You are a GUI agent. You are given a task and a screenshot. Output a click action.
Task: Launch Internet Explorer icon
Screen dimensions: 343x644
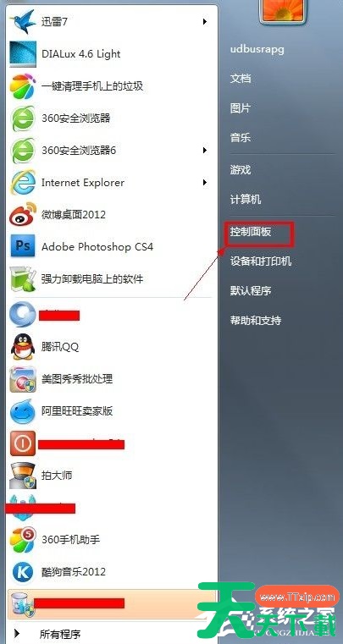pyautogui.click(x=23, y=182)
